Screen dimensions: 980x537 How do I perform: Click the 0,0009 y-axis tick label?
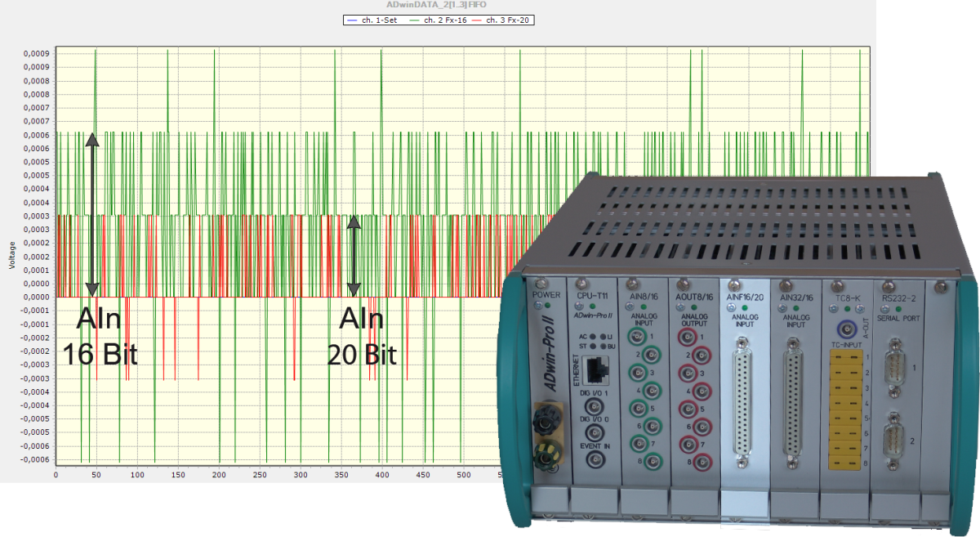pos(33,54)
